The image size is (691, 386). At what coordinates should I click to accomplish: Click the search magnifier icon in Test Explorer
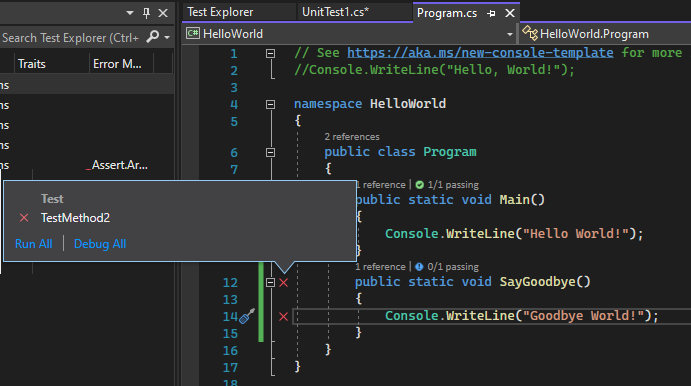pos(152,37)
